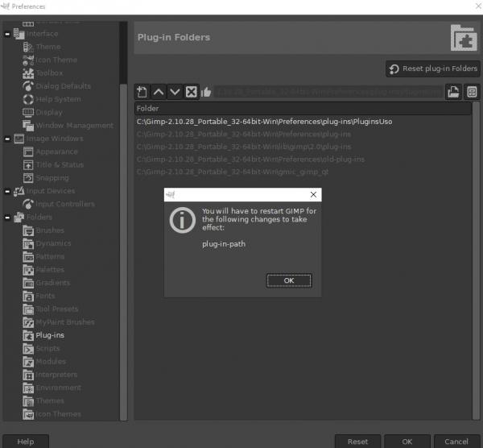Collapse the Folders tree section
The width and height of the screenshot is (483, 448).
(x=7, y=218)
